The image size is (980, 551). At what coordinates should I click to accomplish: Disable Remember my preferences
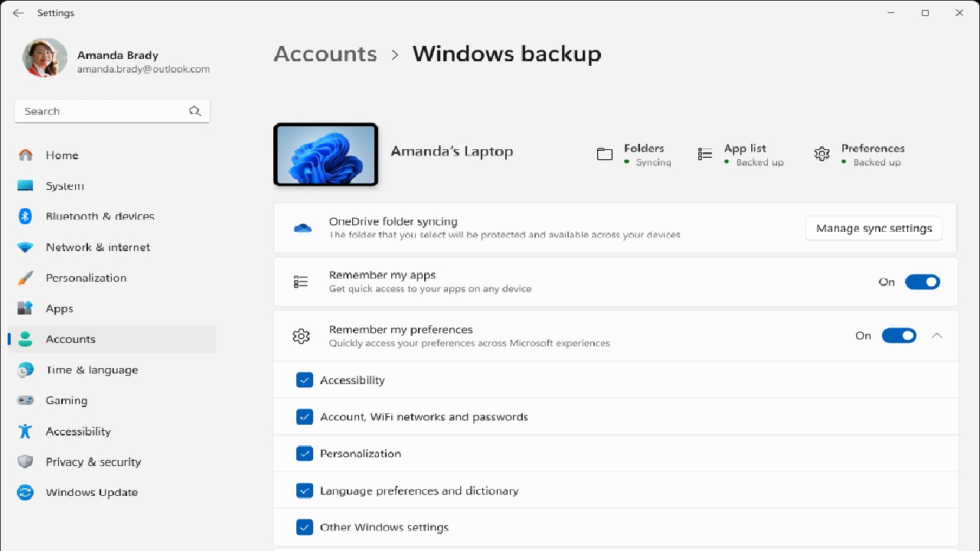(x=899, y=335)
